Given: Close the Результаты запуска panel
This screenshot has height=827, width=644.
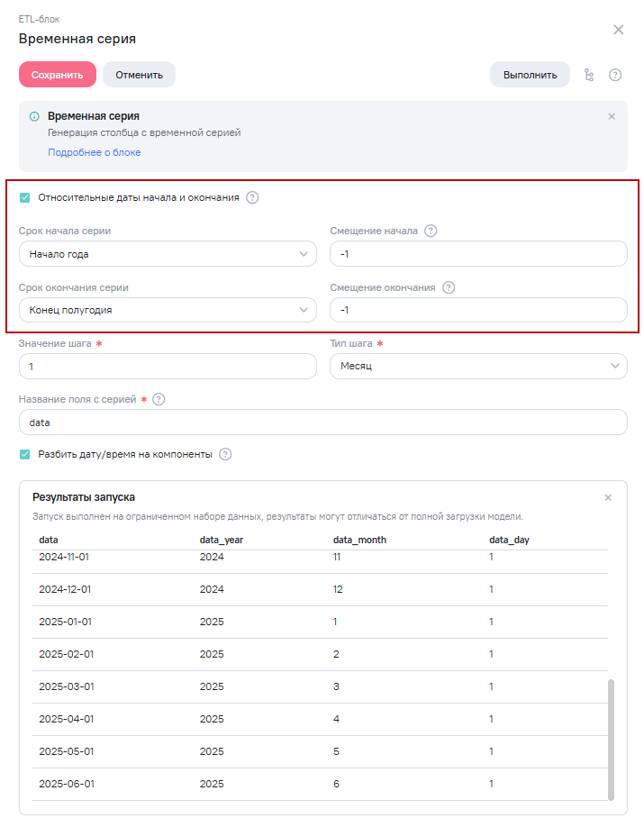Looking at the screenshot, I should click(608, 497).
